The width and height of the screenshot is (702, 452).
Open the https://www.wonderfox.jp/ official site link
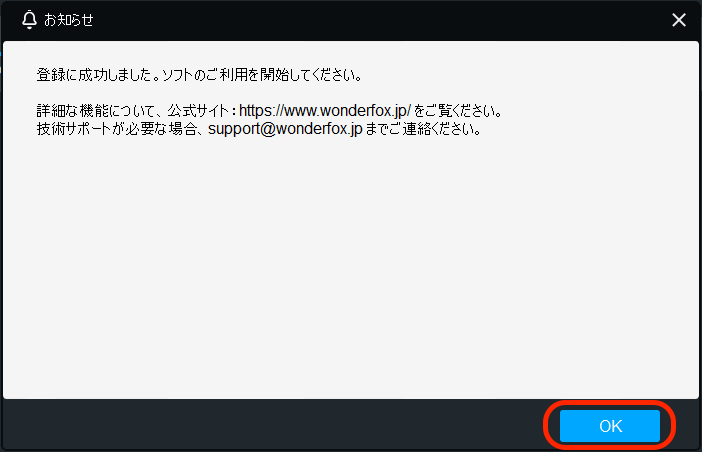[x=325, y=110]
